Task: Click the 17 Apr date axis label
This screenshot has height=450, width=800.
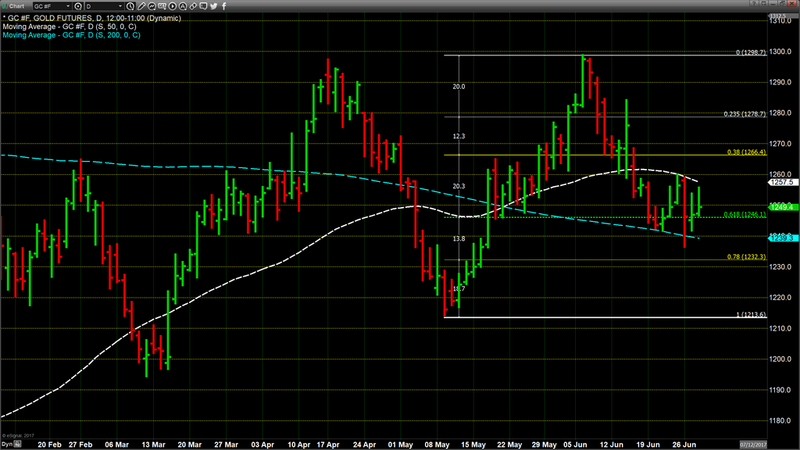Action: 328,444
